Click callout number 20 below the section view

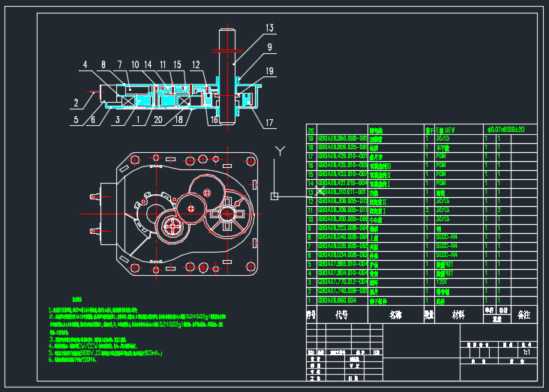pyautogui.click(x=157, y=120)
